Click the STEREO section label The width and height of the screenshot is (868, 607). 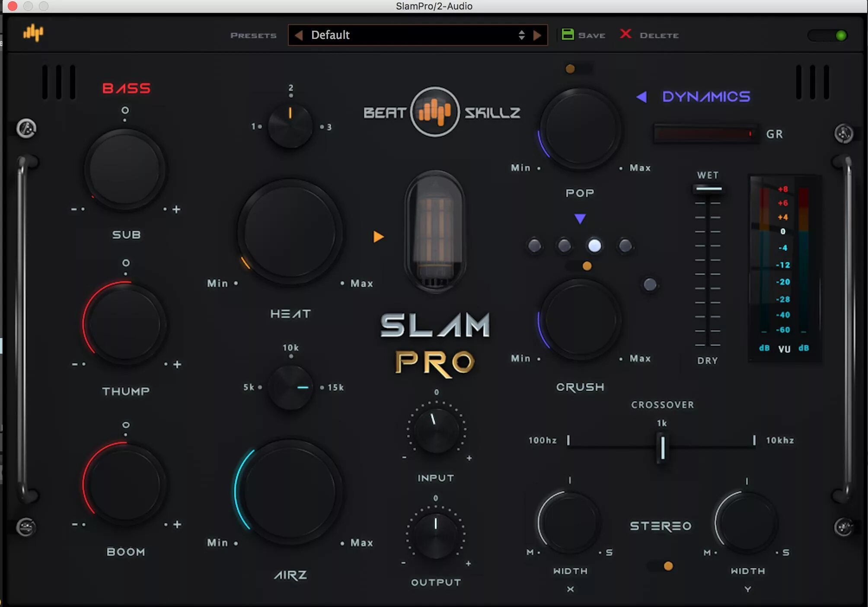[x=661, y=526]
